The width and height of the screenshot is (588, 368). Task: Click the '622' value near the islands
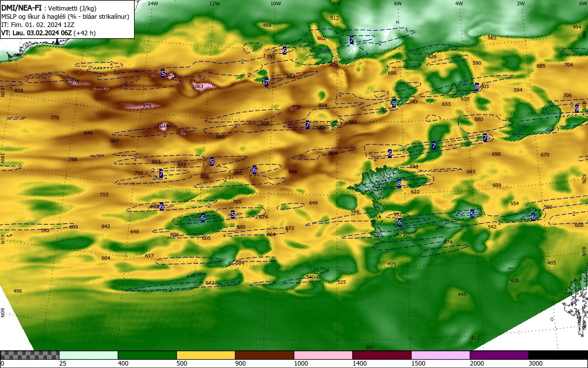point(415,192)
